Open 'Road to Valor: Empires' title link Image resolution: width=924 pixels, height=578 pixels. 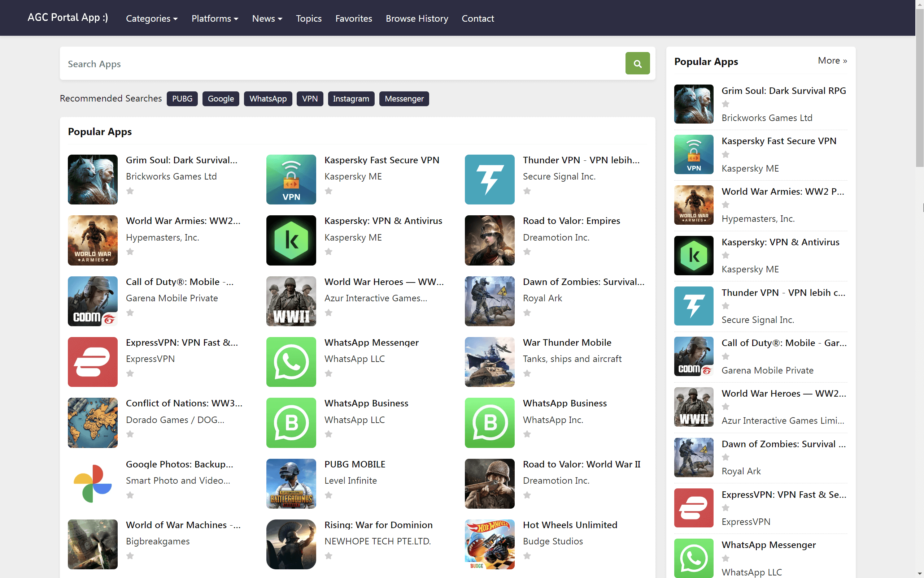[571, 221]
